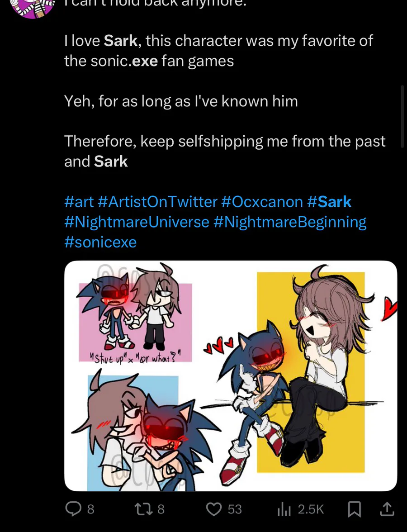Click the repost count beside the arrows

coord(161,509)
